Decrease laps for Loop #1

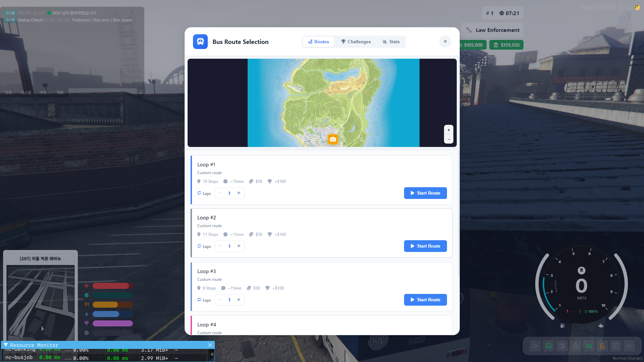[x=220, y=193]
